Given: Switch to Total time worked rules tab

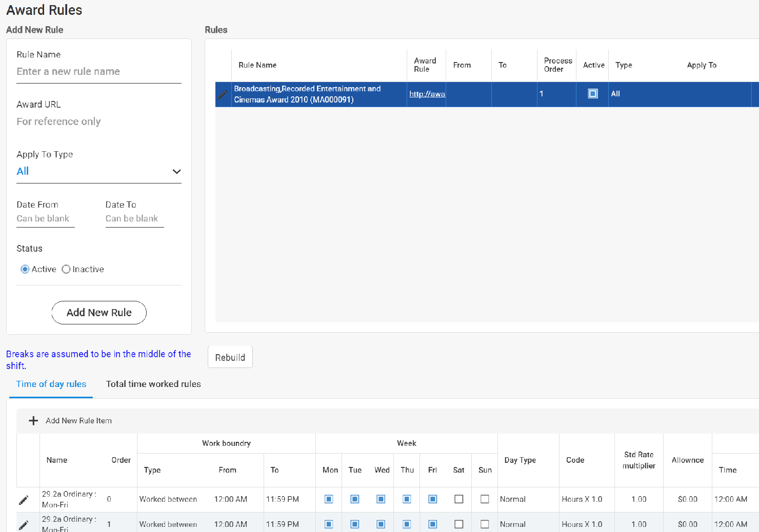Looking at the screenshot, I should 153,384.
